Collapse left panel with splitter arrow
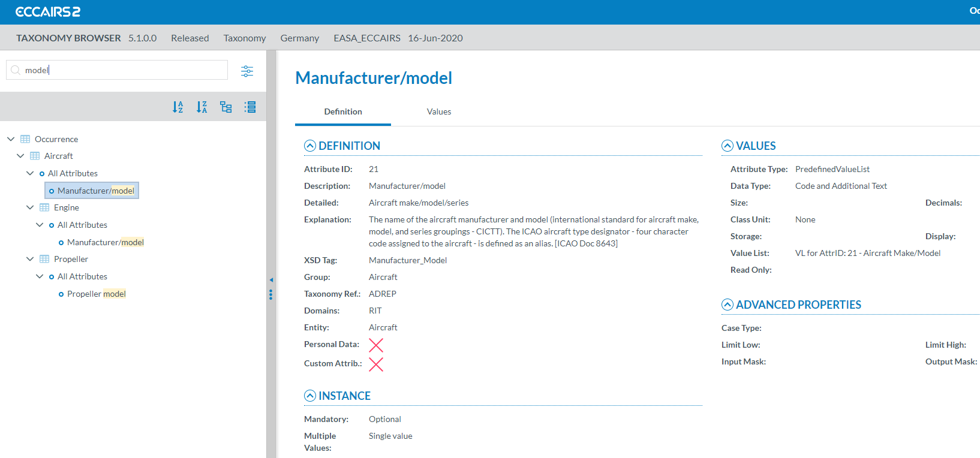Image resolution: width=980 pixels, height=458 pixels. pyautogui.click(x=271, y=280)
